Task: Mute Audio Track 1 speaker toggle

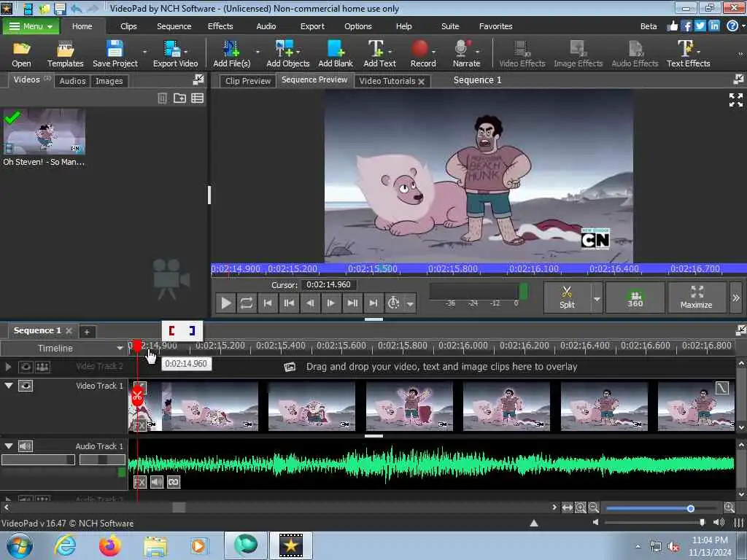Action: [x=26, y=446]
